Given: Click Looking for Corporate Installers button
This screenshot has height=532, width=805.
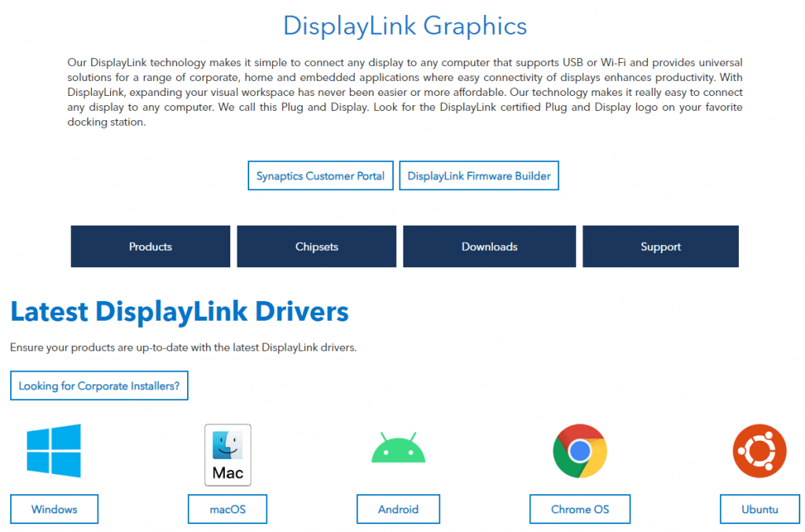Looking at the screenshot, I should pos(99,385).
